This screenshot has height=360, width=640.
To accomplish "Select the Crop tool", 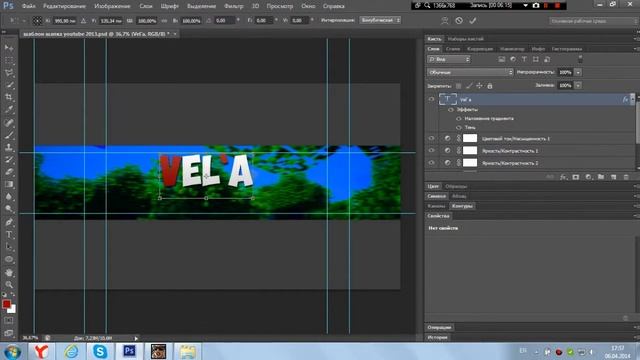I will pos(9,98).
